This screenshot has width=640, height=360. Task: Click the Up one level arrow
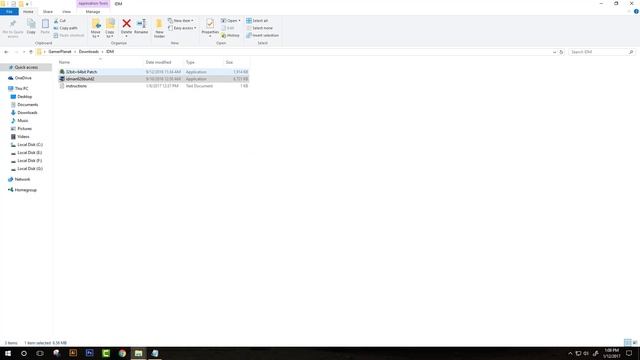[x=31, y=52]
